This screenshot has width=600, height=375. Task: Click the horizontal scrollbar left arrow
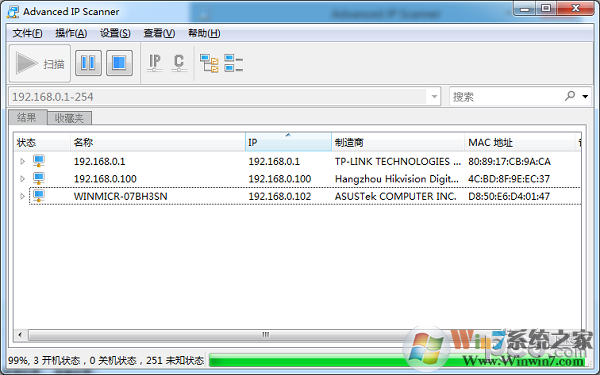pyautogui.click(x=20, y=335)
